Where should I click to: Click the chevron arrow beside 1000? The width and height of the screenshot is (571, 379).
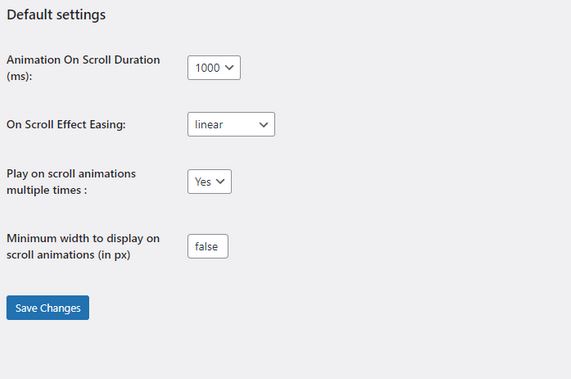pyautogui.click(x=229, y=68)
